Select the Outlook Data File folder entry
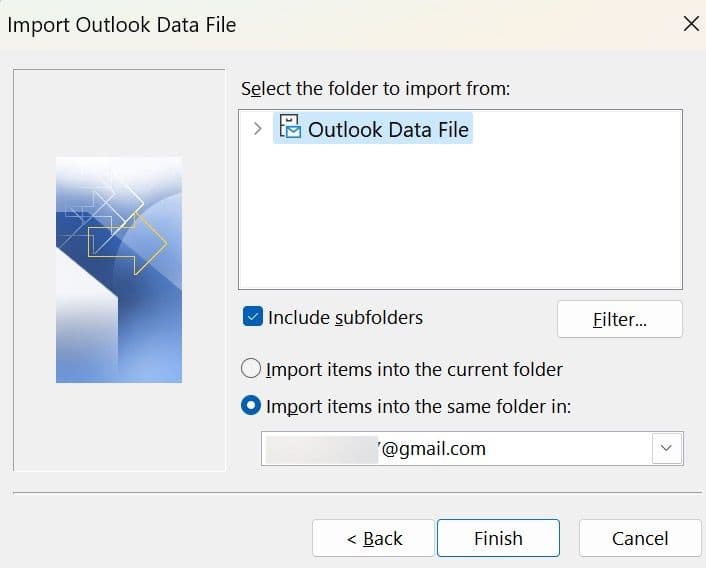The width and height of the screenshot is (706, 568). [388, 129]
